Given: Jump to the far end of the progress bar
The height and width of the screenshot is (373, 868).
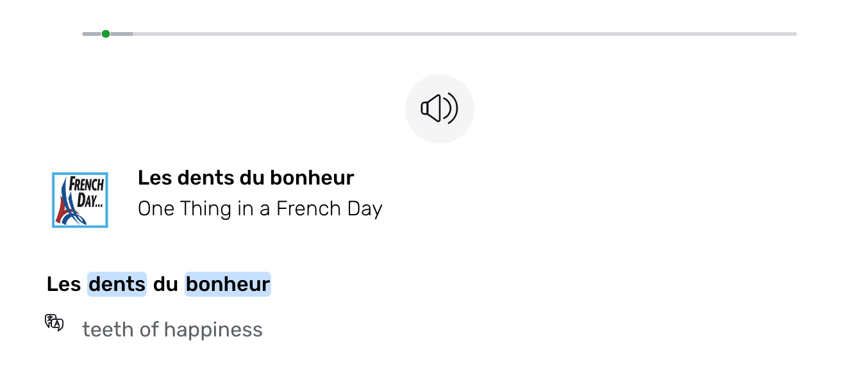Looking at the screenshot, I should [794, 34].
